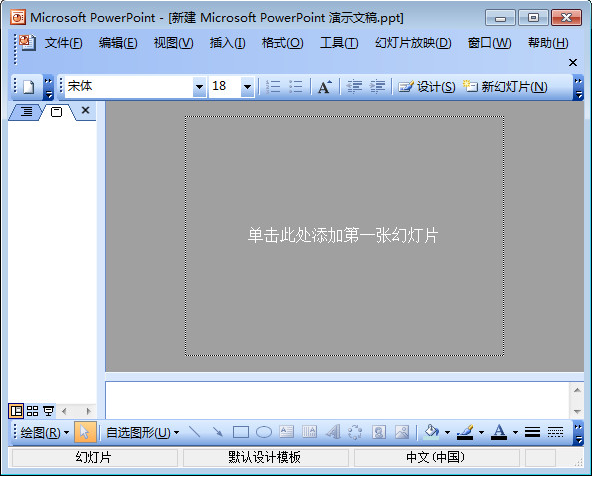Switch to the Outline tab
The height and width of the screenshot is (482, 595).
coord(26,112)
